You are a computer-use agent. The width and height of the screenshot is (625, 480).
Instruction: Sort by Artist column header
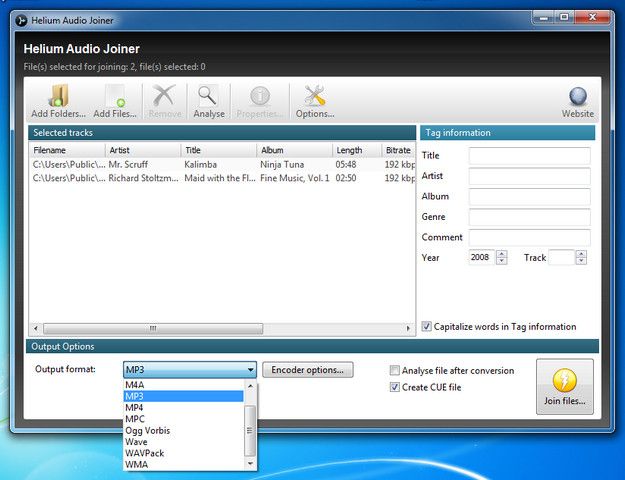[x=143, y=150]
